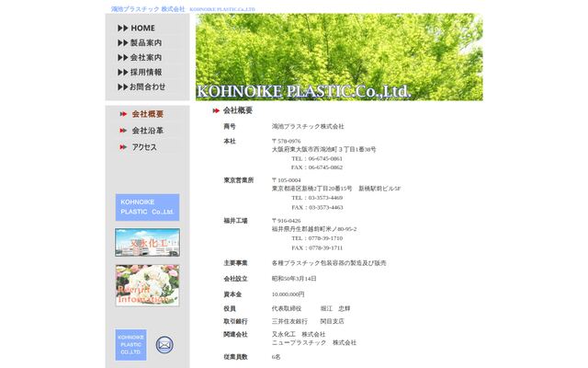This screenshot has width=588, height=368.
Task: Click the red arrow icon beside 会社沿革
Action: click(123, 131)
